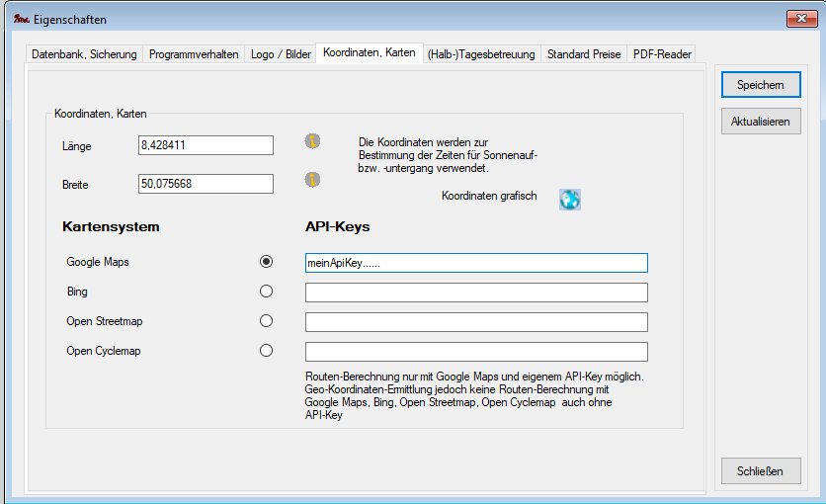
Task: Click the info icon next to Breite
Action: coord(312,180)
